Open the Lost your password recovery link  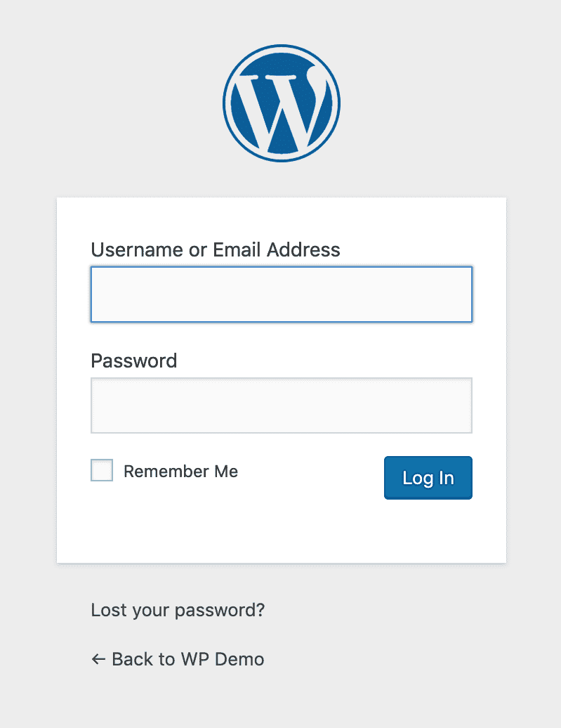(177, 610)
